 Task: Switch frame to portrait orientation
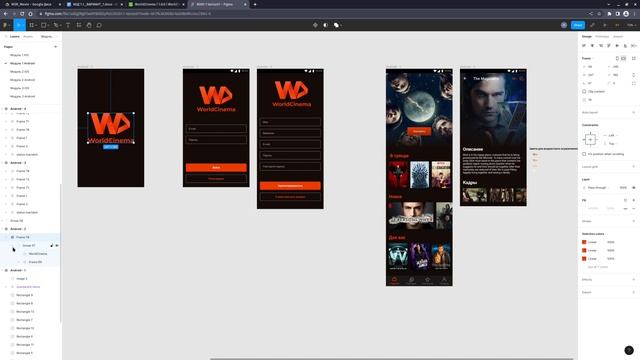tap(617, 58)
